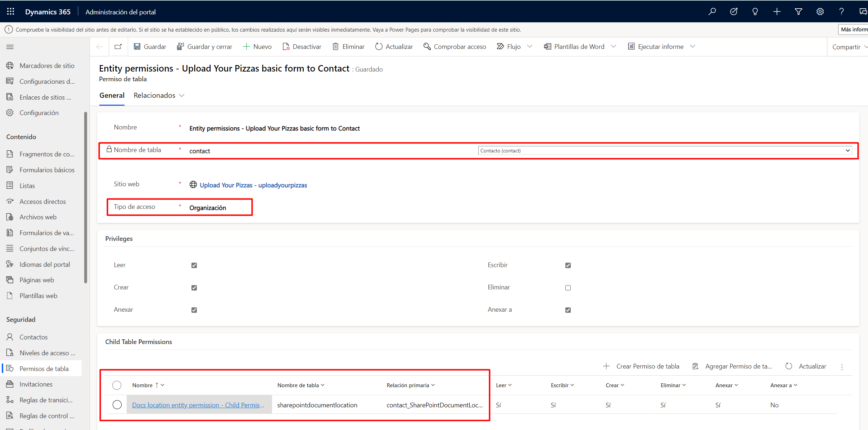Sort by Nombre column header
The image size is (868, 430).
point(148,385)
